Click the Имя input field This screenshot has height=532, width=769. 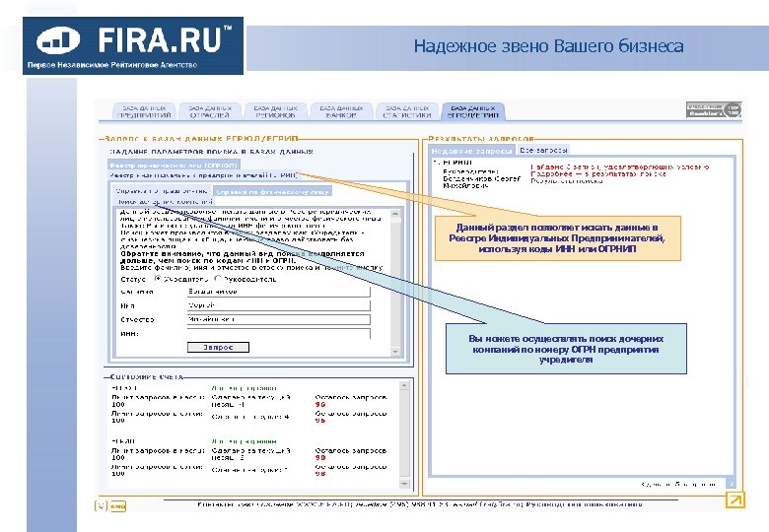pyautogui.click(x=279, y=305)
